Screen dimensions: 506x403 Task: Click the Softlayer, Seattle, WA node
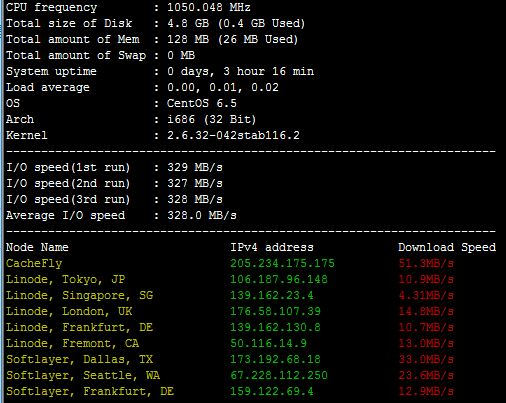pyautogui.click(x=83, y=375)
